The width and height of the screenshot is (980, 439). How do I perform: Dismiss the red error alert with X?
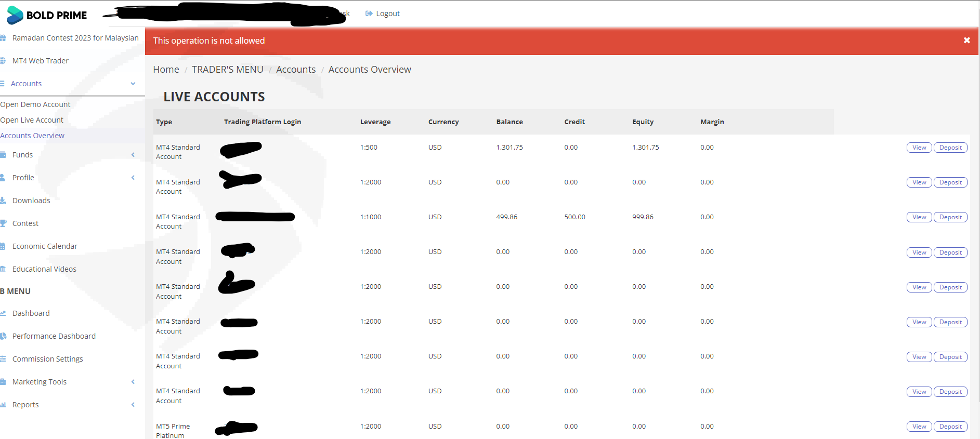click(967, 41)
